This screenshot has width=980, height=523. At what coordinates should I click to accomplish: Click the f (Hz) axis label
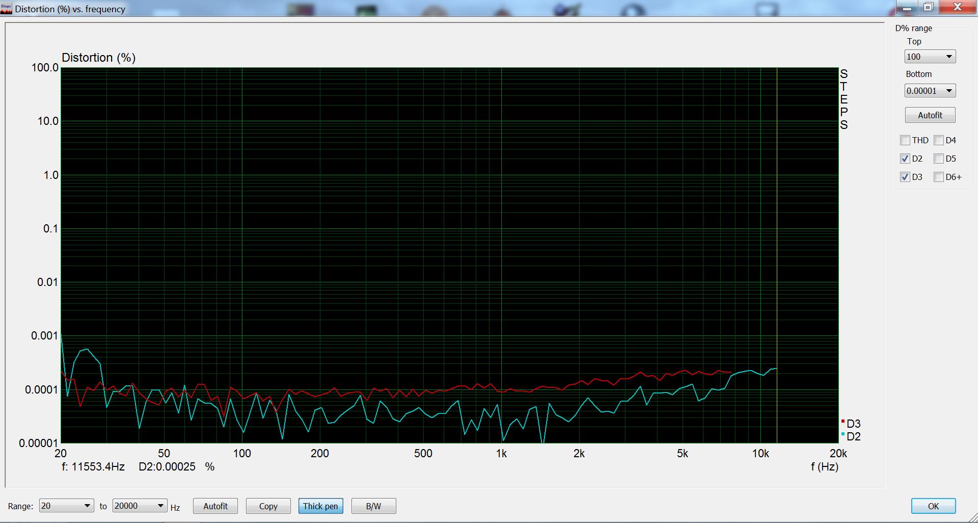click(825, 466)
